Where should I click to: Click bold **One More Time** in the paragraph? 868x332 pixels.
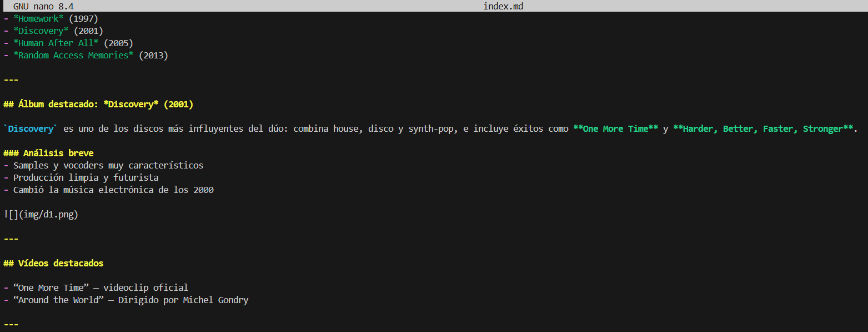[x=615, y=128]
